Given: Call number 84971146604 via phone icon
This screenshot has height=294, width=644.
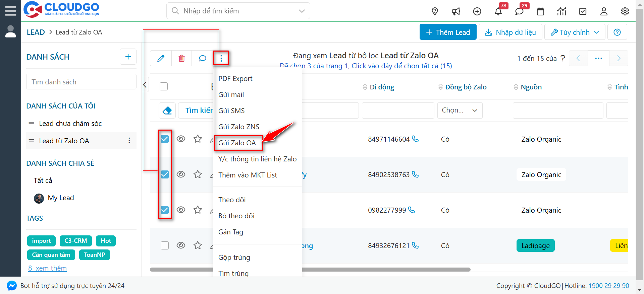Looking at the screenshot, I should (415, 139).
